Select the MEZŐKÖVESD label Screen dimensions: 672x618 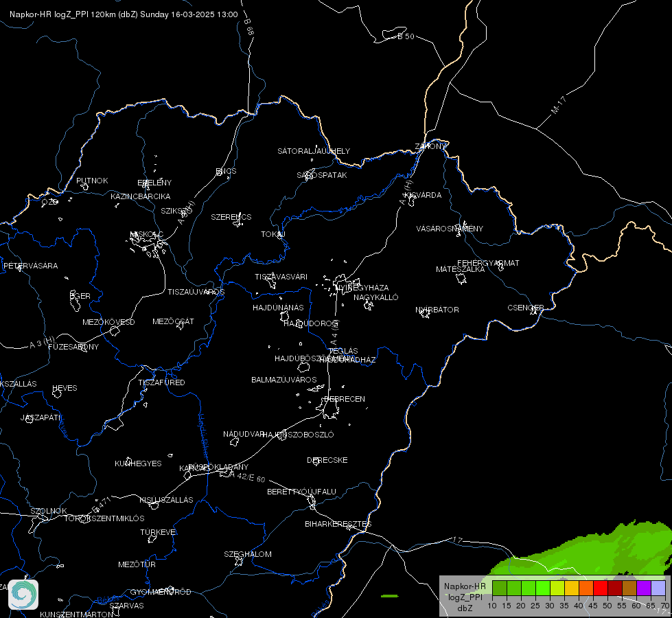click(108, 322)
